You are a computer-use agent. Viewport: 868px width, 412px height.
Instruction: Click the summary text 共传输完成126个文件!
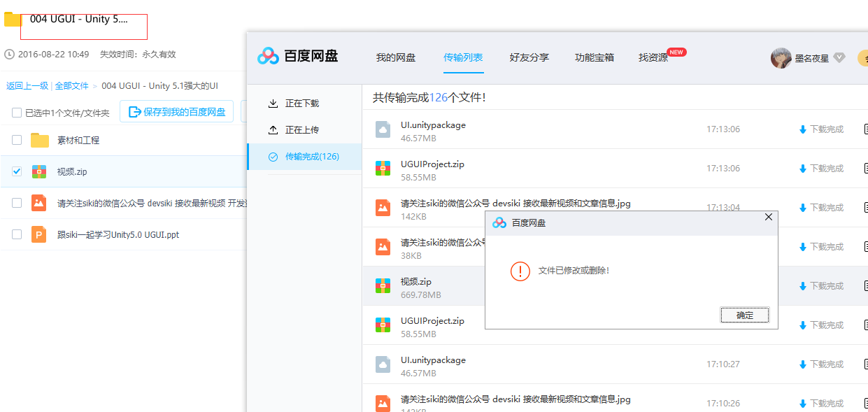click(429, 97)
